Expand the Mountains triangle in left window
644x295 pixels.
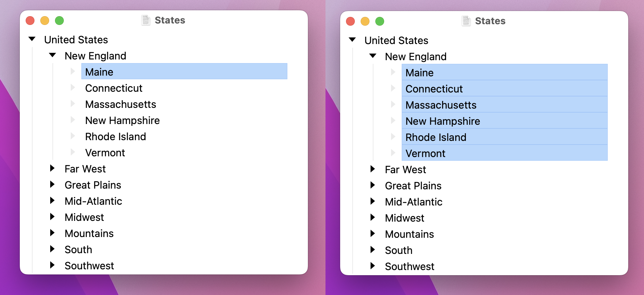pos(52,233)
